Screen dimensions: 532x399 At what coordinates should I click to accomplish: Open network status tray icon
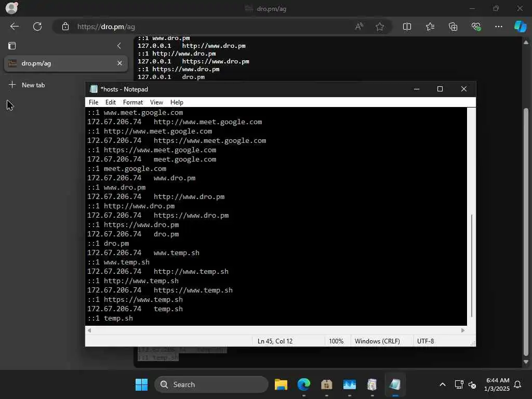459,384
